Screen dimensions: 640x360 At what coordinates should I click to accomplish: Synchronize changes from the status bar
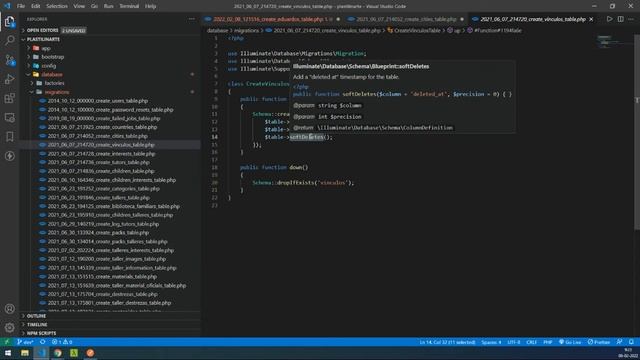coord(42,342)
